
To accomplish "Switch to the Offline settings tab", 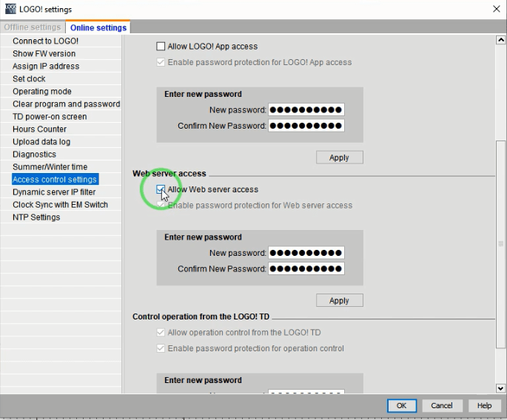I will coord(34,27).
